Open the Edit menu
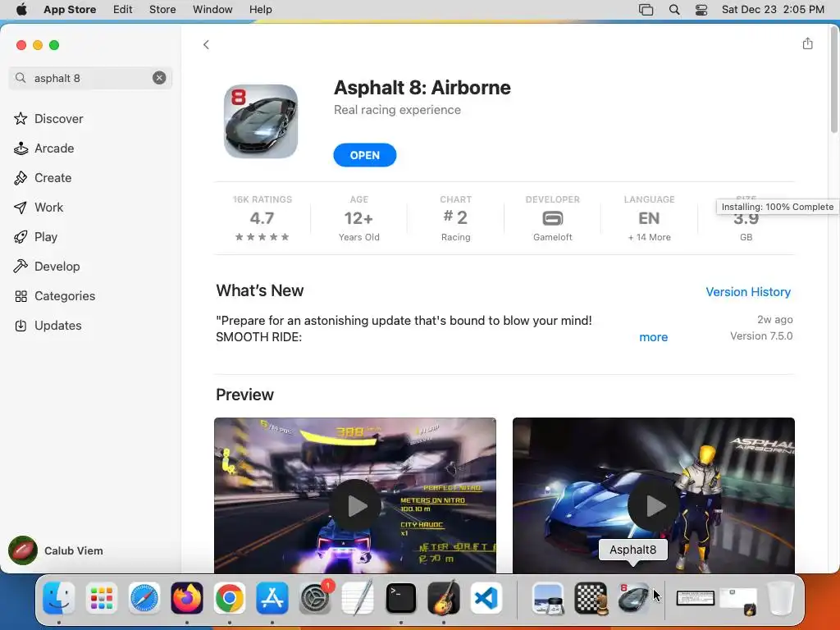 tap(123, 10)
